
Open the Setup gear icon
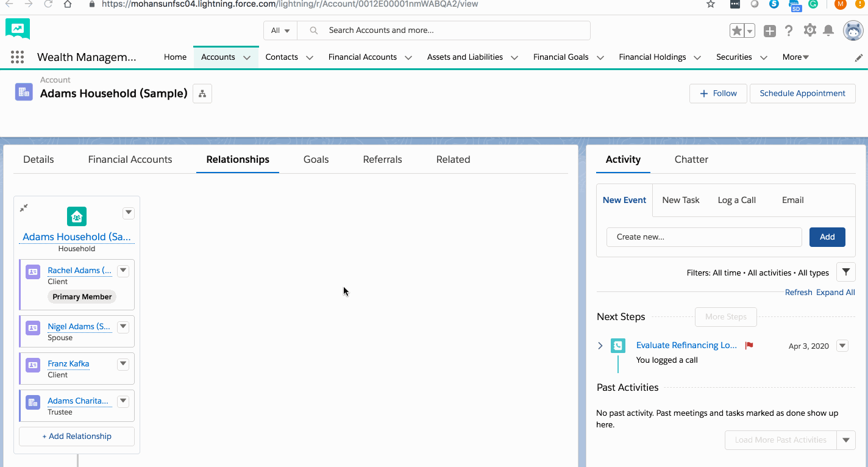(809, 30)
